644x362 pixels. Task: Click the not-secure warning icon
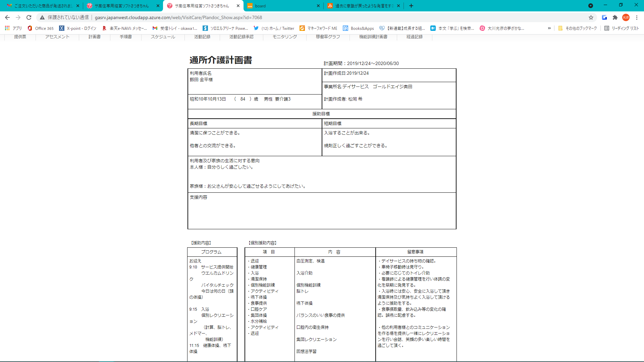42,17
